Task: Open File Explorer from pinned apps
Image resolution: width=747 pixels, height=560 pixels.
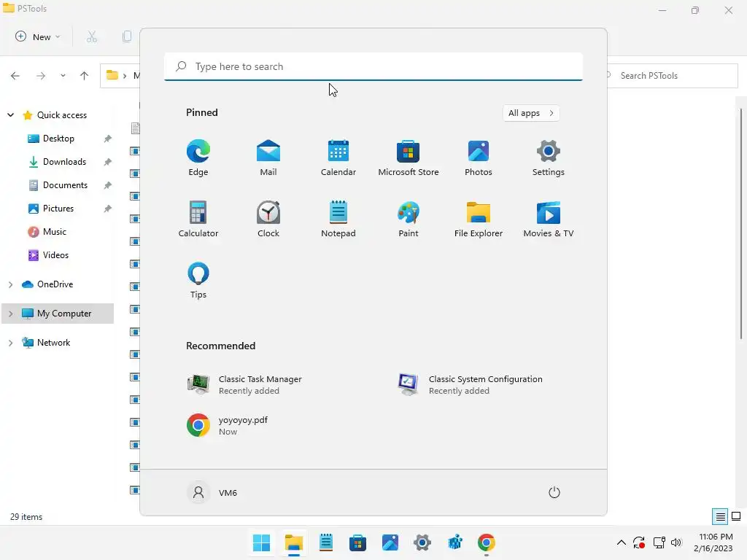Action: pyautogui.click(x=479, y=219)
